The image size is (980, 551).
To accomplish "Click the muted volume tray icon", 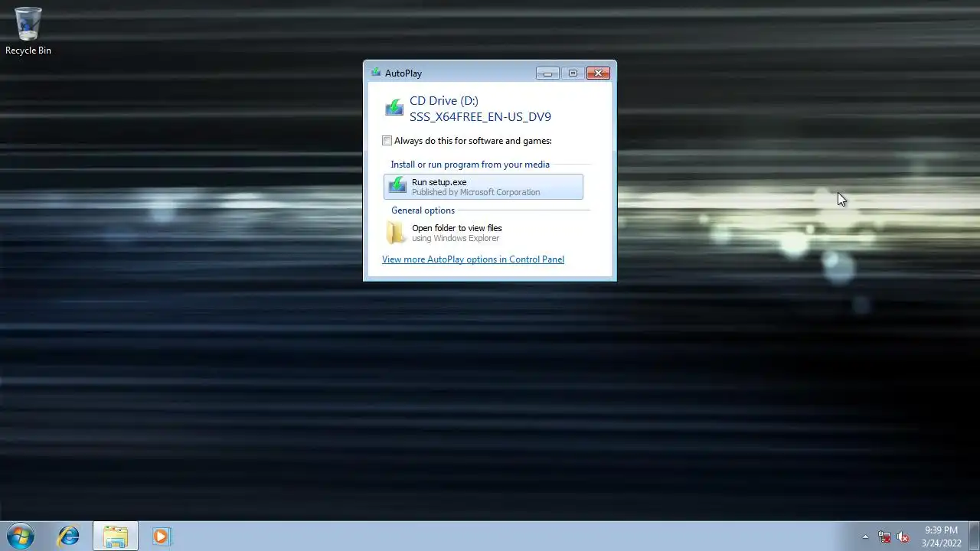I will coord(903,536).
